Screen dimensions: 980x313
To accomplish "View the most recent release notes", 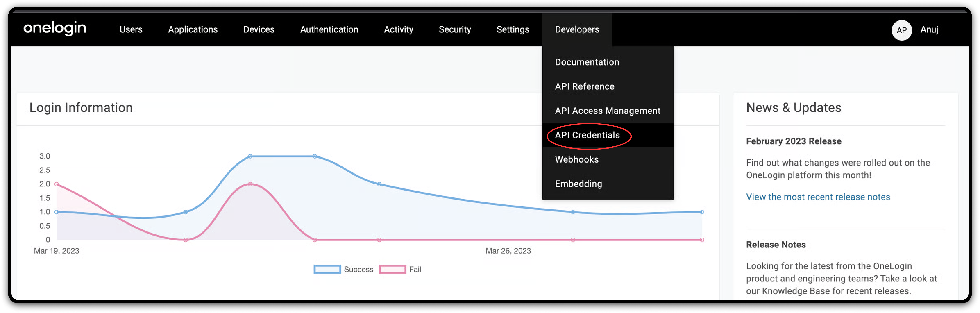I will coord(818,197).
